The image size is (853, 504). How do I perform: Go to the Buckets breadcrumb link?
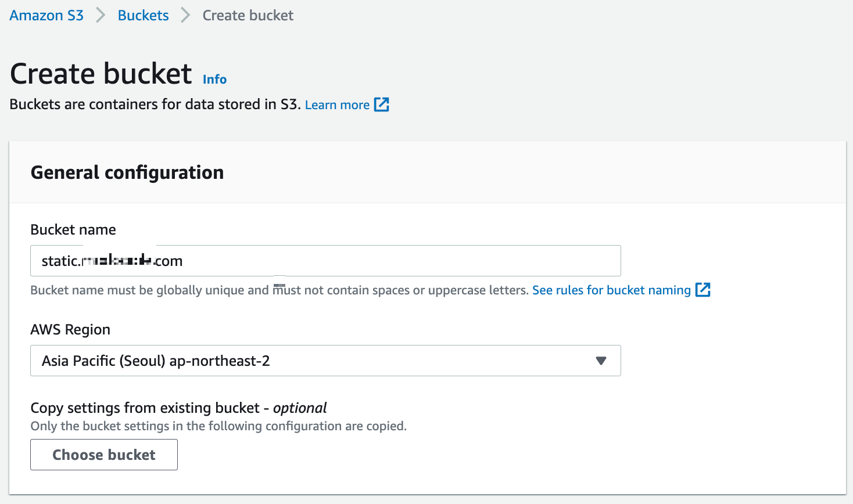coord(143,16)
